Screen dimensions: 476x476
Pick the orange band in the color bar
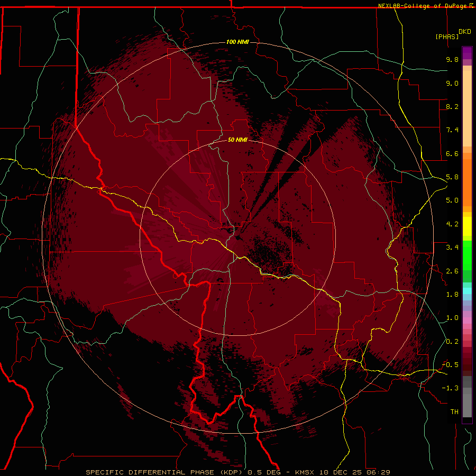click(x=467, y=182)
